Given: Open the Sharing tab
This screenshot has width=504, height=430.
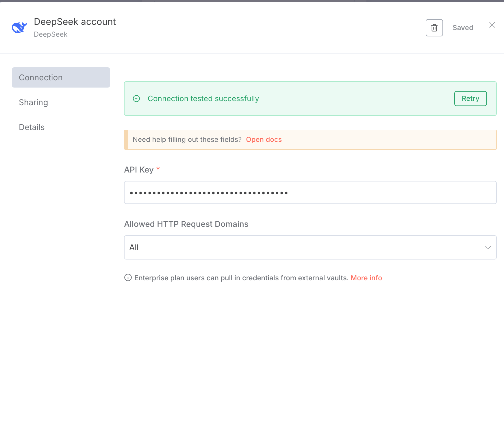Looking at the screenshot, I should [x=34, y=103].
